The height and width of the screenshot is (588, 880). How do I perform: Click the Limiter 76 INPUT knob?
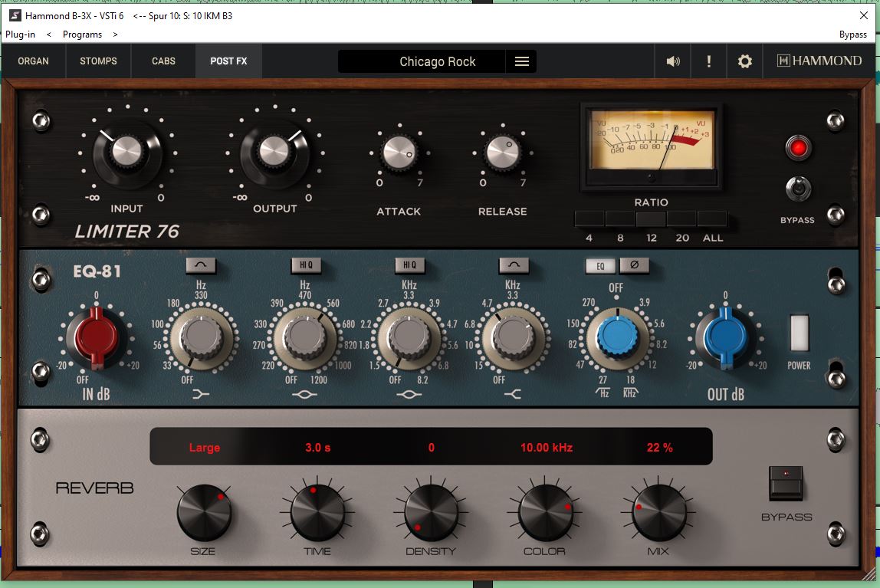coord(127,152)
